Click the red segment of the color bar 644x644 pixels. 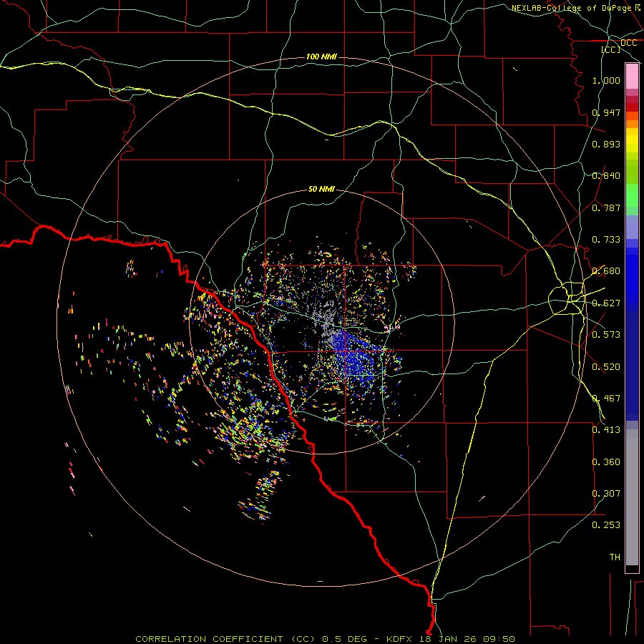632,107
